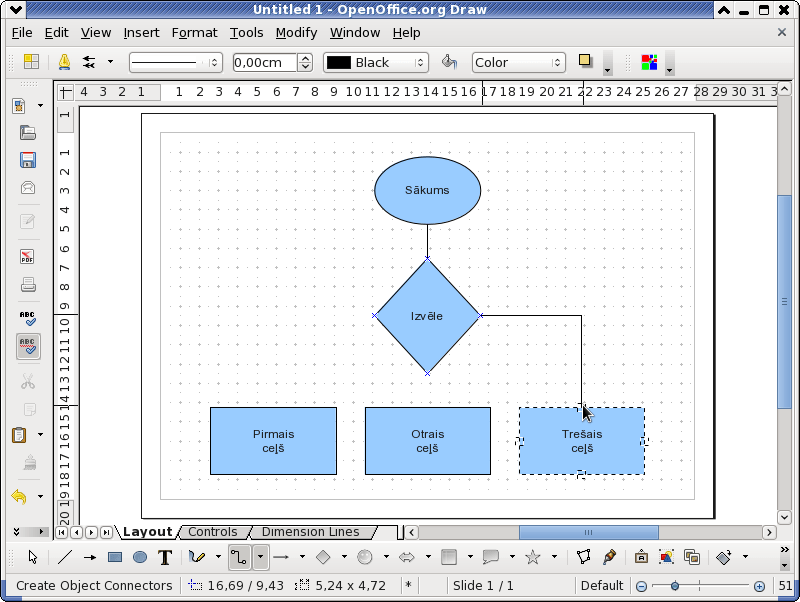
Task: Open the document file icon
Action: [28, 133]
